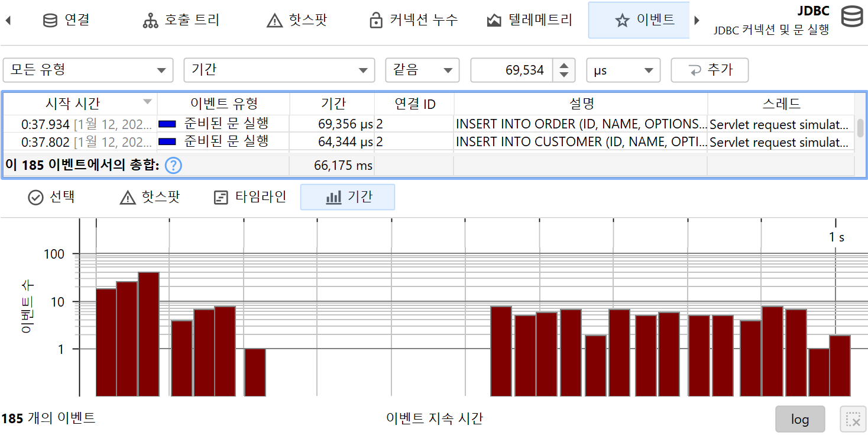This screenshot has height=435, width=868.
Task: Toggle the log axis scale button
Action: pos(799,419)
